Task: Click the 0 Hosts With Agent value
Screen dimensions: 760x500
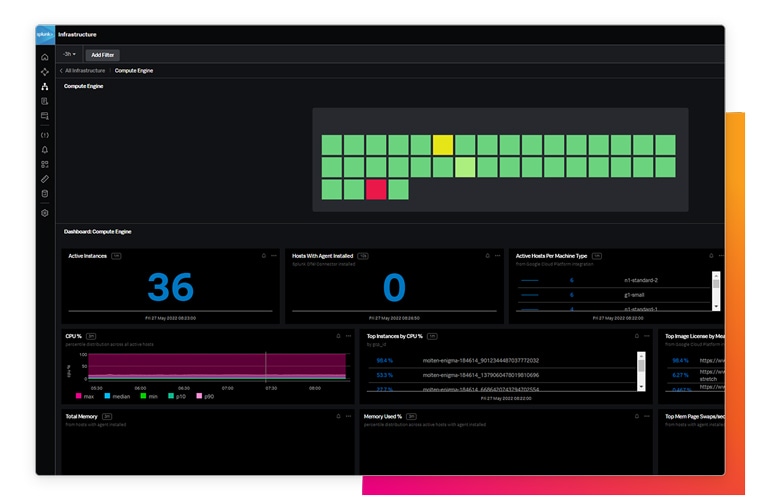Action: click(x=394, y=287)
